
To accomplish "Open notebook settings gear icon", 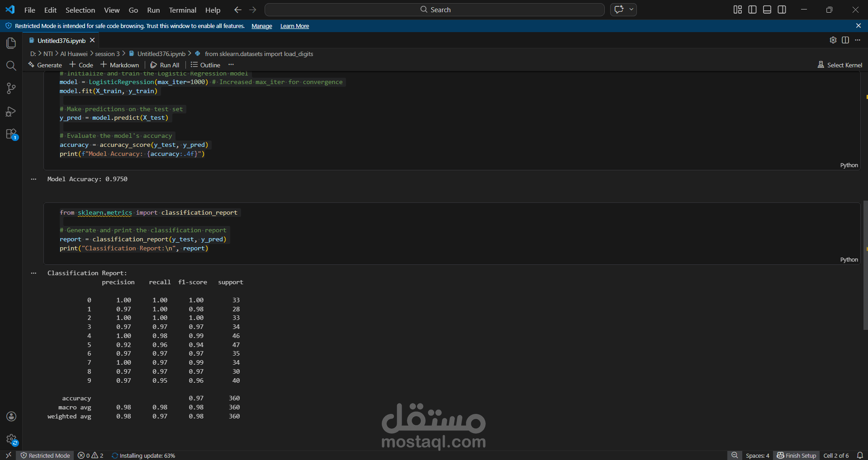I will pyautogui.click(x=833, y=40).
